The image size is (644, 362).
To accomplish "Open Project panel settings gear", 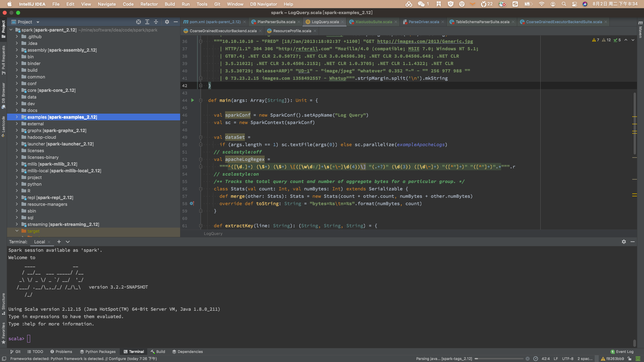I will [x=167, y=22].
